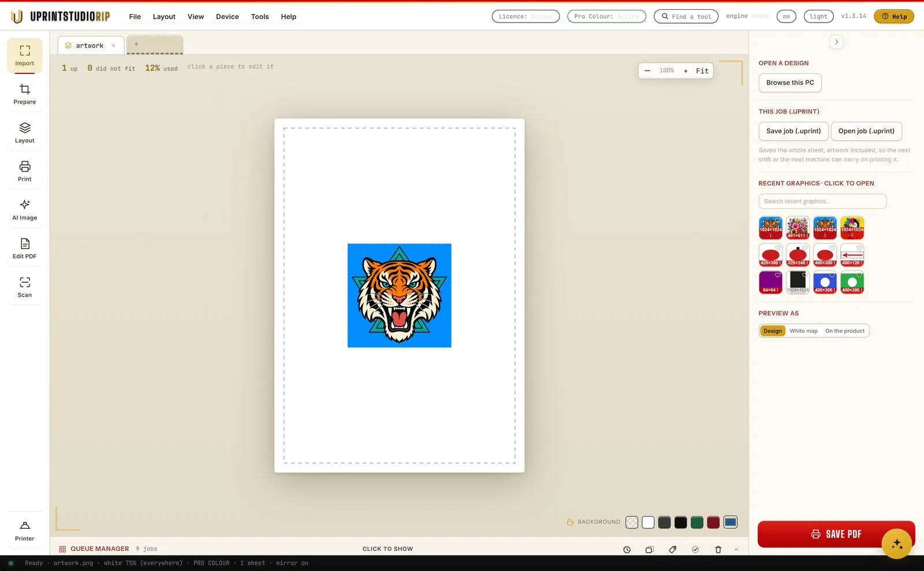Toggle the light theme pill
Image resolution: width=924 pixels, height=571 pixels.
[x=818, y=16]
